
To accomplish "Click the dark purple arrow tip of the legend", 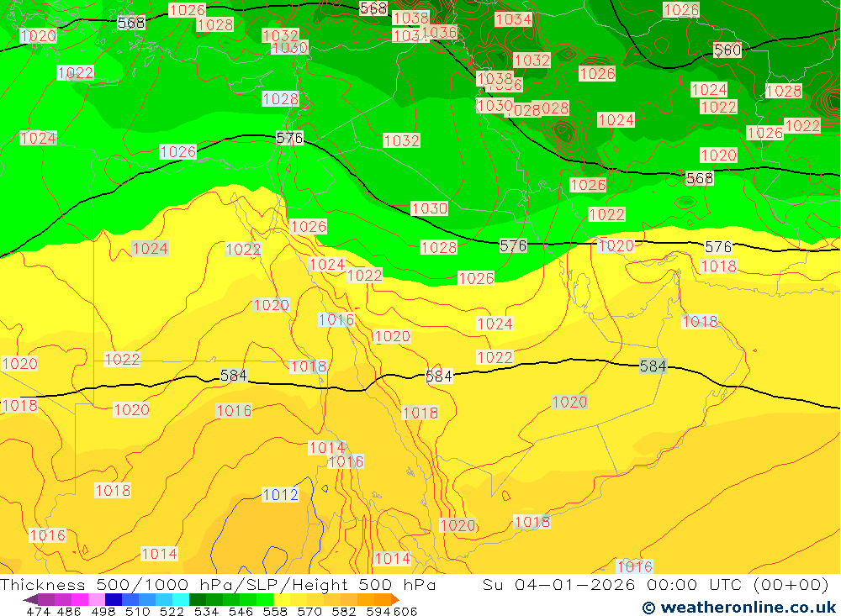I will point(30,599).
